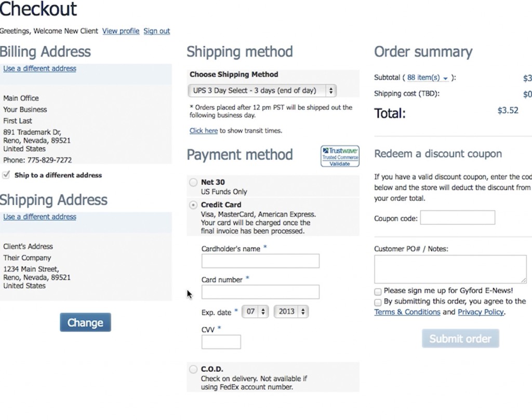
Task: Click the Change button below Shipping Address
Action: tap(85, 322)
